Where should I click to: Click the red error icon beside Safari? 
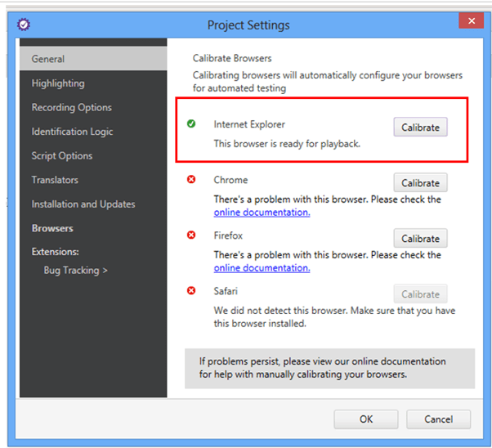tap(191, 291)
